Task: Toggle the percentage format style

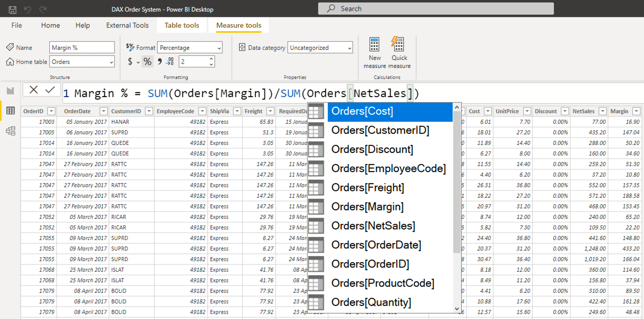Action: (x=147, y=61)
